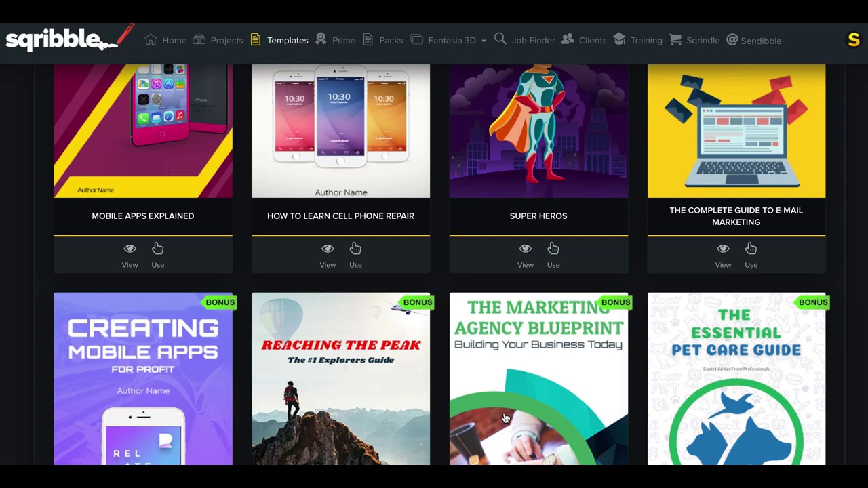Image resolution: width=868 pixels, height=488 pixels.
Task: Select E-Mail Marketing laptop cover thumbnail
Action: pyautogui.click(x=736, y=131)
